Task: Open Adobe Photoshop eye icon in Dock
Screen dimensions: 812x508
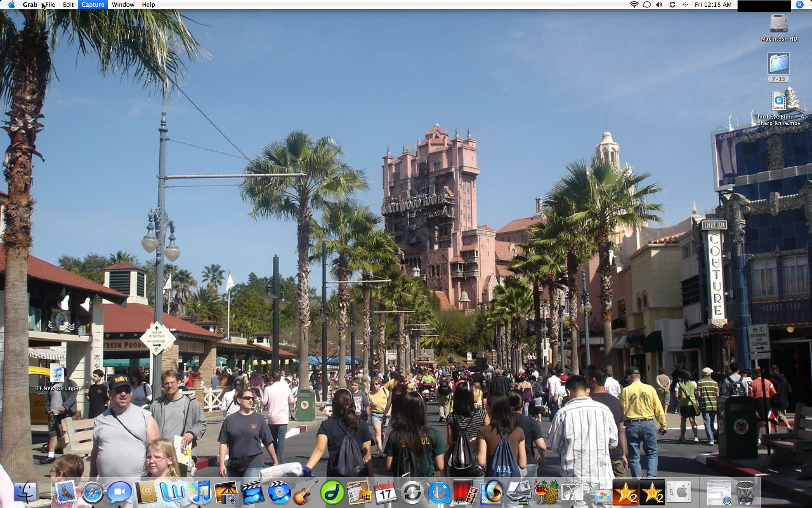Action: point(492,493)
